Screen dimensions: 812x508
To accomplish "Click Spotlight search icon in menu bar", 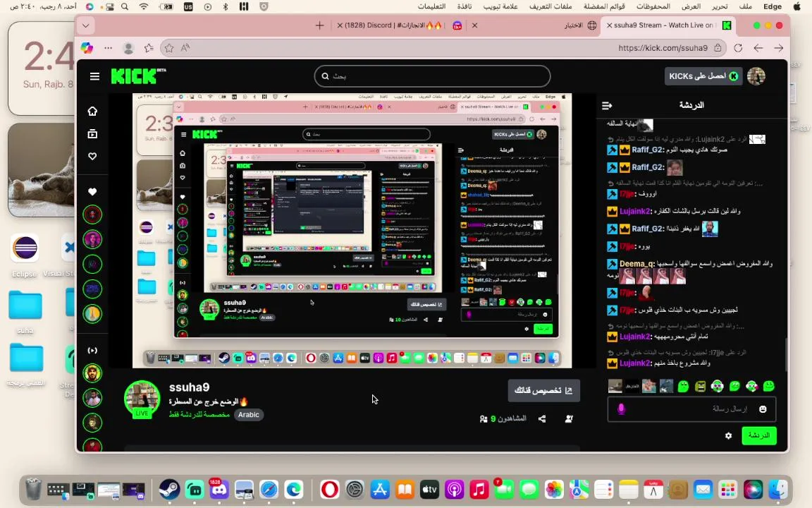I will [x=125, y=6].
